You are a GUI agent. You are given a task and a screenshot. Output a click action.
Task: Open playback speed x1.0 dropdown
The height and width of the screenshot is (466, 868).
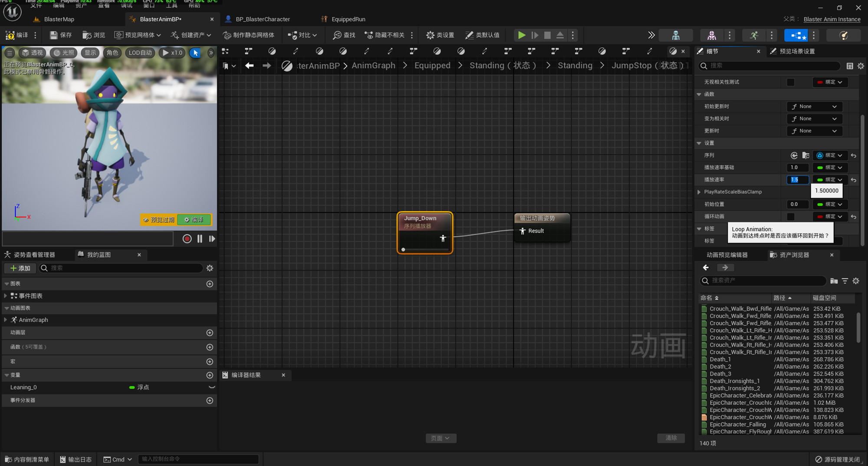[173, 53]
